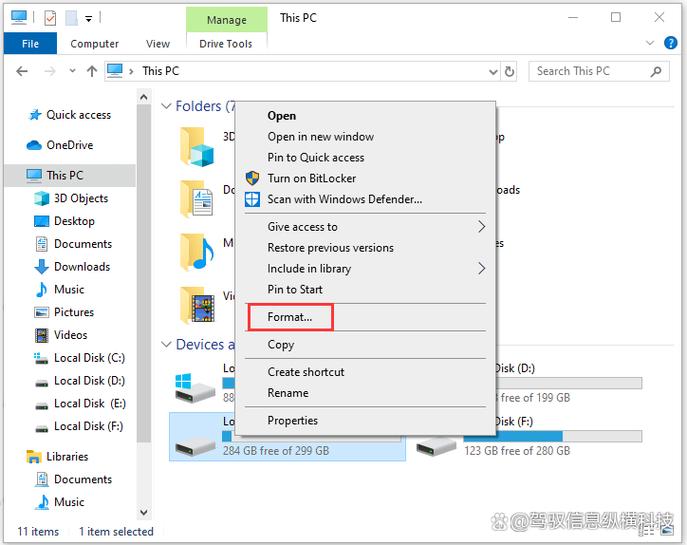Select This PC in navigation pane
Screen dimensions: 687x545
coord(70,175)
